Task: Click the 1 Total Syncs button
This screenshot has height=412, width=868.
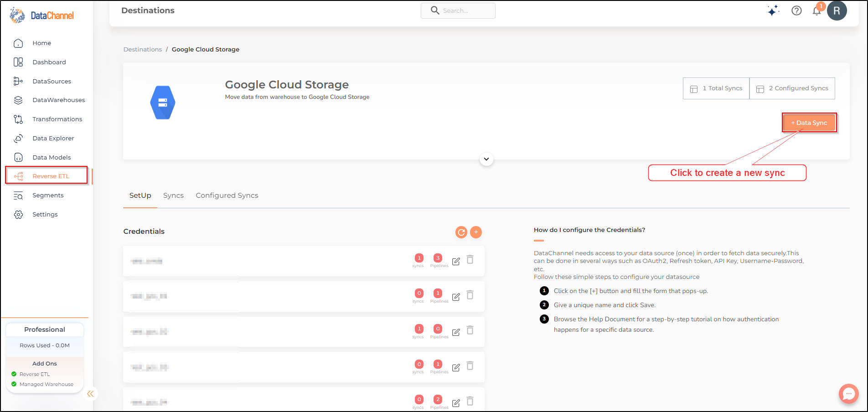Action: pyautogui.click(x=716, y=88)
